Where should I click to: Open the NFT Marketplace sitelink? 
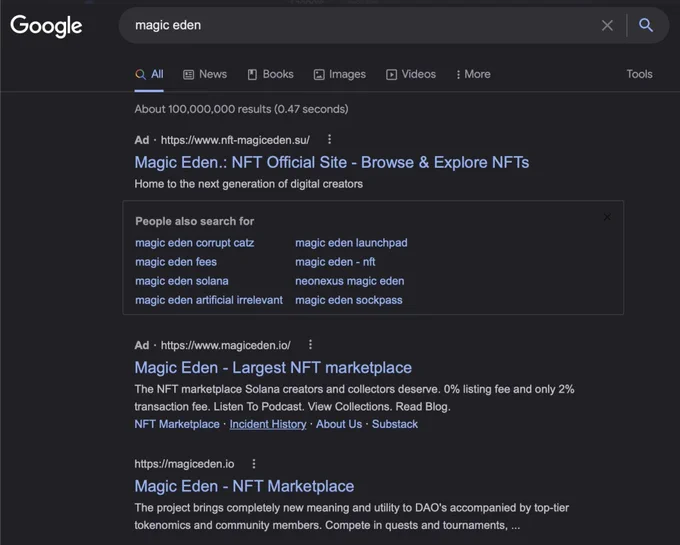177,424
